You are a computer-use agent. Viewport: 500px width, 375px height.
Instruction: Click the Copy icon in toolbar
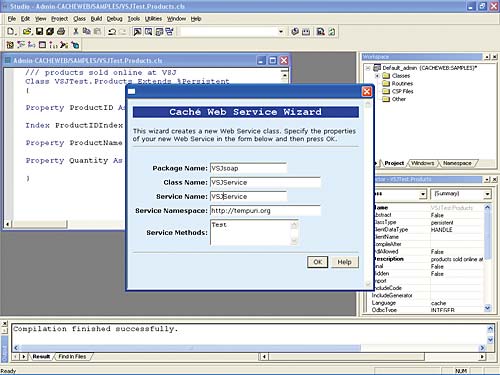tap(87, 31)
